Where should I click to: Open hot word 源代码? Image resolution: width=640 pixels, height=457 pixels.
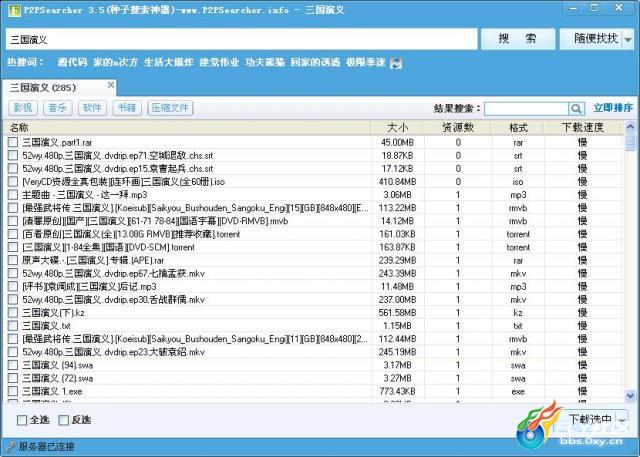[x=72, y=62]
